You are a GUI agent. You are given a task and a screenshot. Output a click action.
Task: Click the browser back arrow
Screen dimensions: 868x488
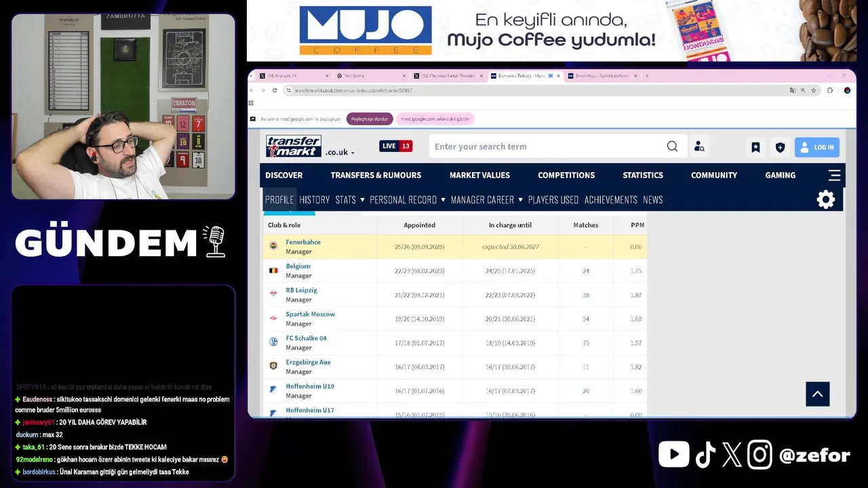pos(252,90)
